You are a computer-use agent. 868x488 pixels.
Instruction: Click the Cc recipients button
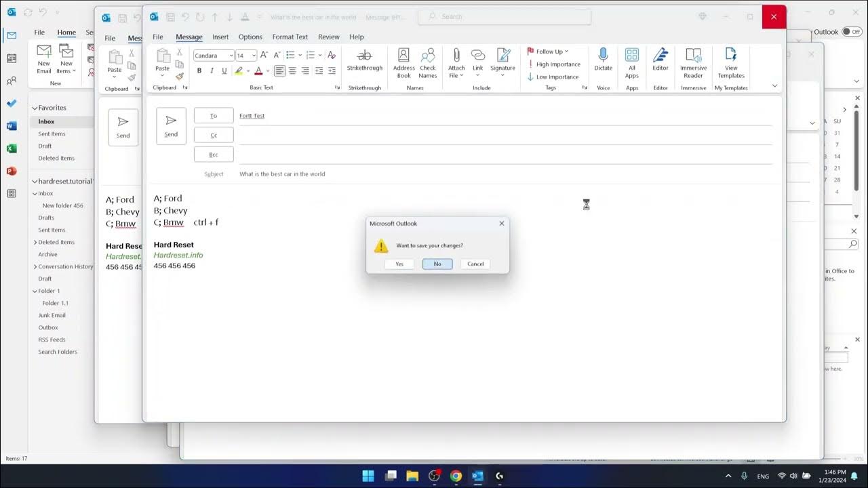(x=214, y=135)
